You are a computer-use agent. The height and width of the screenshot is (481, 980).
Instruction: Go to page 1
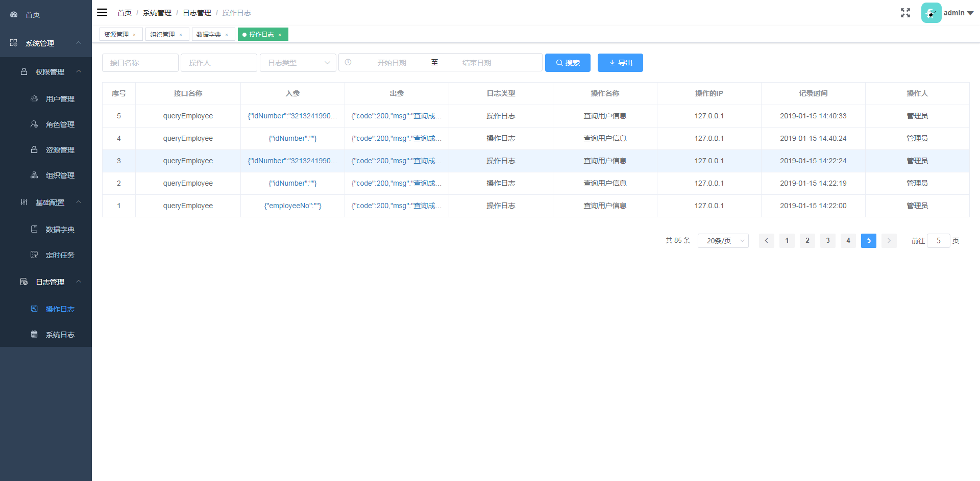pos(787,241)
